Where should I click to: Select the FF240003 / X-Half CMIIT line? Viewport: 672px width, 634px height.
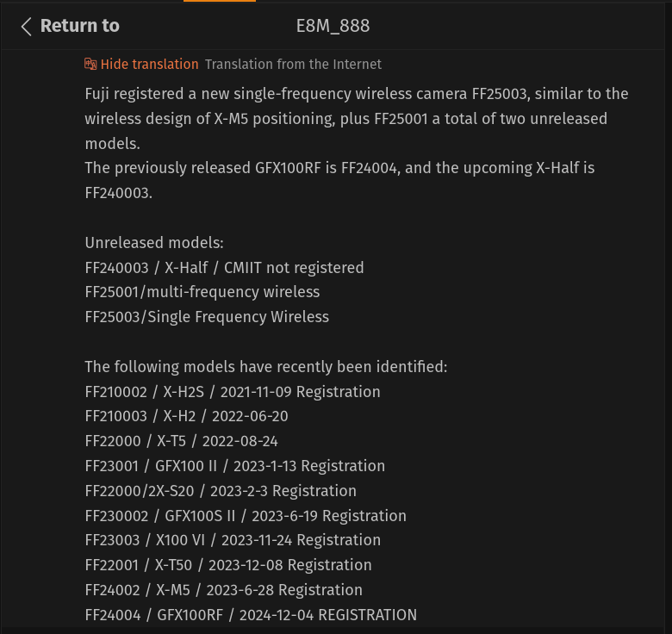point(224,268)
